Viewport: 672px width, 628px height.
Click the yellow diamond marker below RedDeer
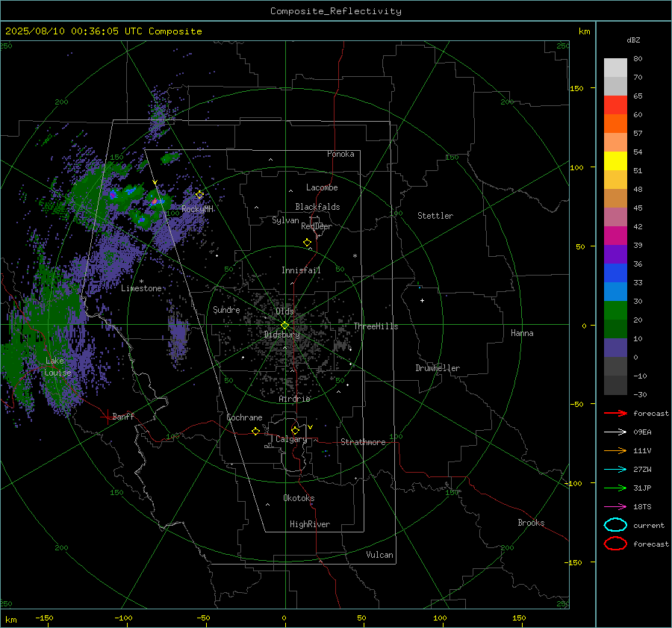click(307, 243)
